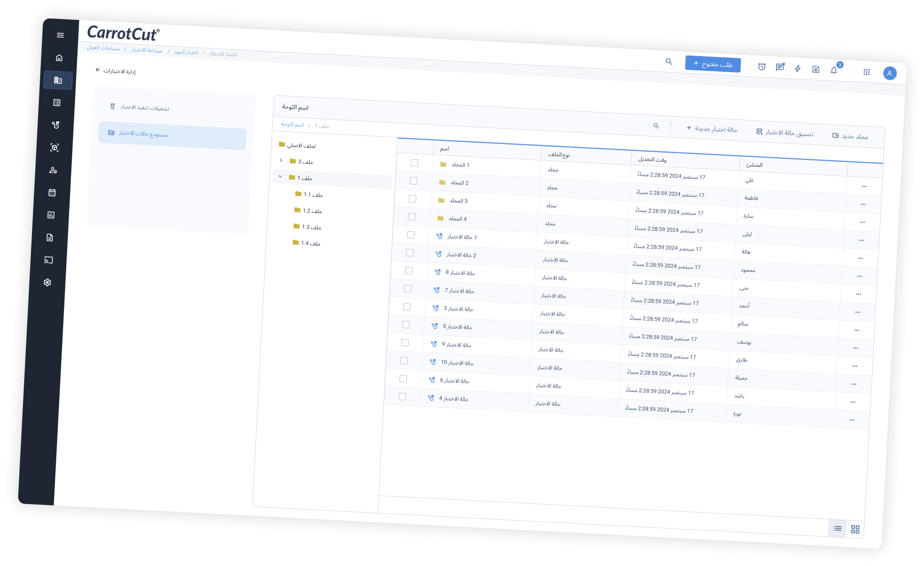
Task: Open the documents sidebar icon
Action: pos(50,237)
